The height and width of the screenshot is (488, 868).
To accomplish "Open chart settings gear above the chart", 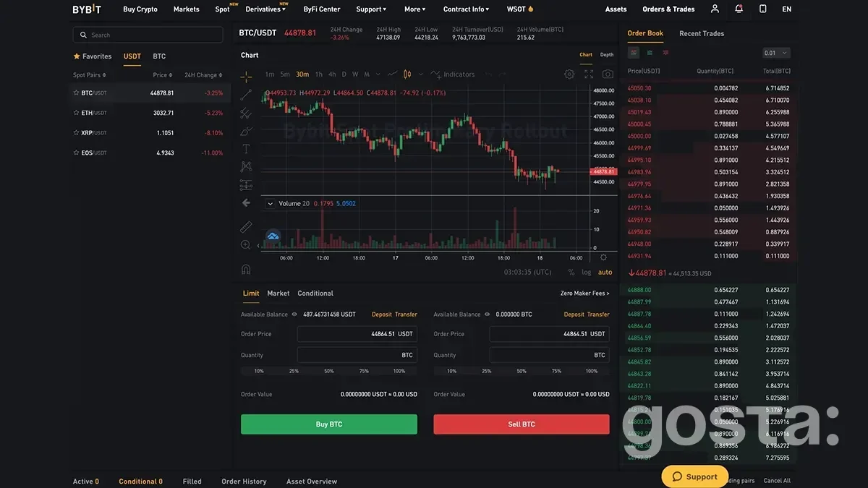I will [x=569, y=74].
